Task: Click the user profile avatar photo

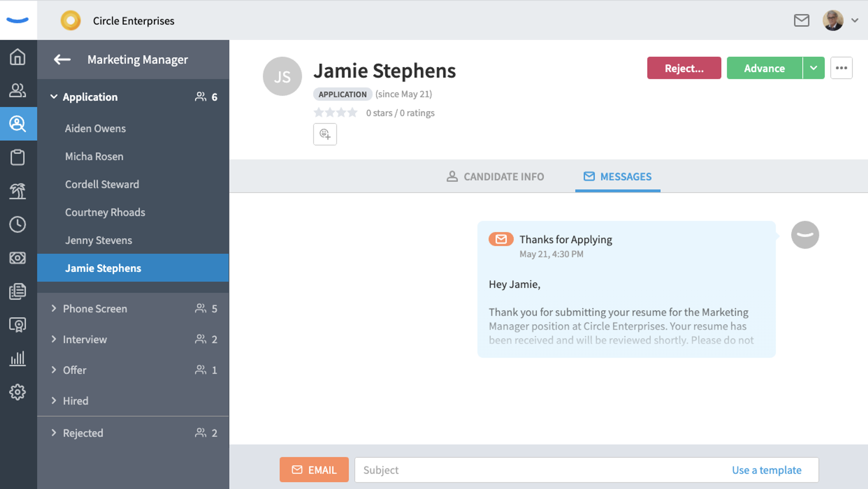Action: pos(833,20)
